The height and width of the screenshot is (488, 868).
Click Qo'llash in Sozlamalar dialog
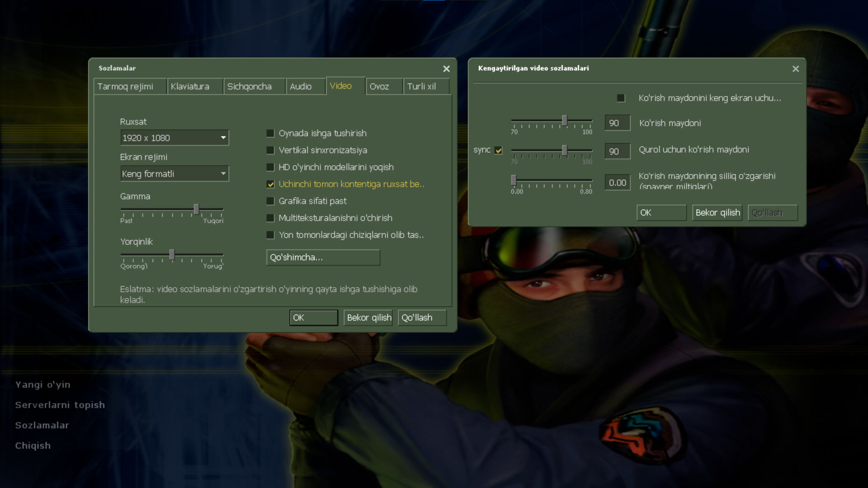(422, 318)
